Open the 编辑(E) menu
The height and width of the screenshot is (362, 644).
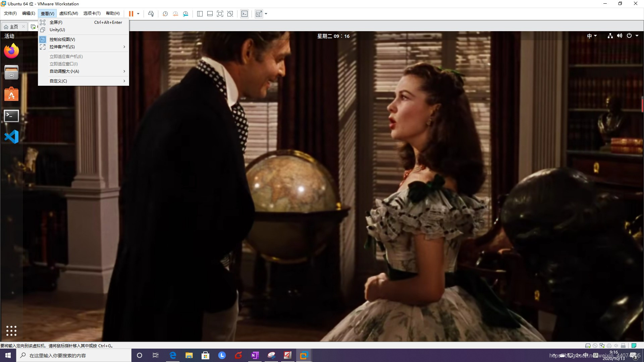click(x=29, y=13)
